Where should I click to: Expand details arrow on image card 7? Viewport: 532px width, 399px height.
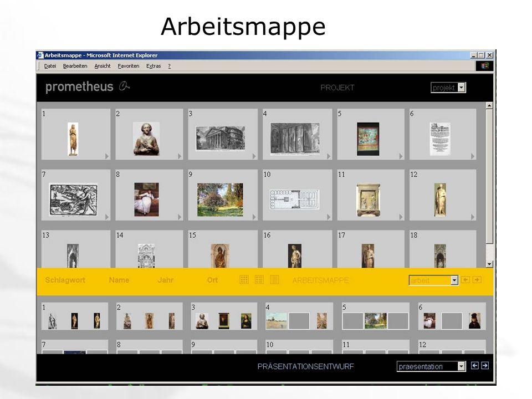point(107,217)
